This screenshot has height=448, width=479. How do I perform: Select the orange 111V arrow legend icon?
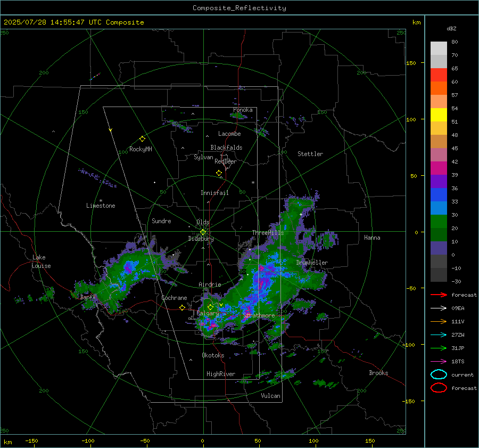pyautogui.click(x=439, y=321)
